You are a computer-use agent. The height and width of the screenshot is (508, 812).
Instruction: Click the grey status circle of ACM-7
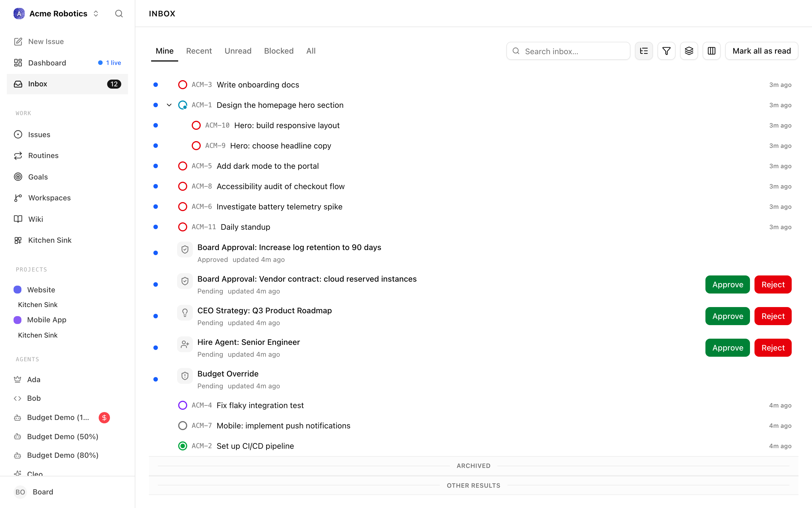[x=182, y=426]
